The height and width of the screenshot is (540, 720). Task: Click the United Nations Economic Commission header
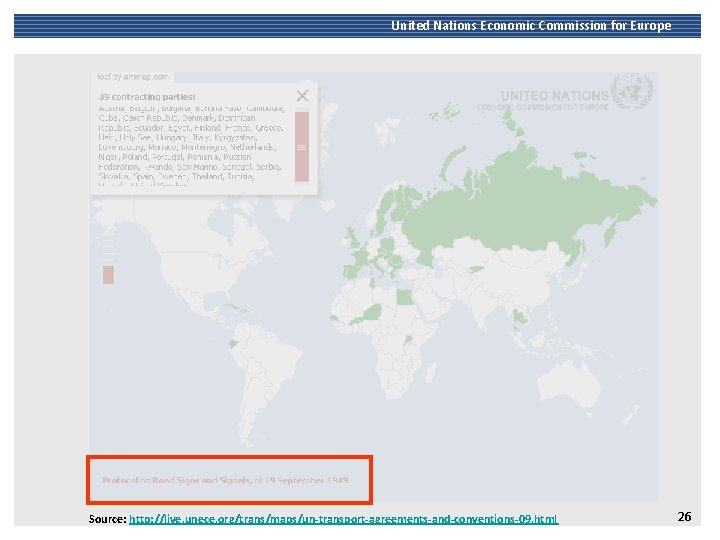coord(531,25)
